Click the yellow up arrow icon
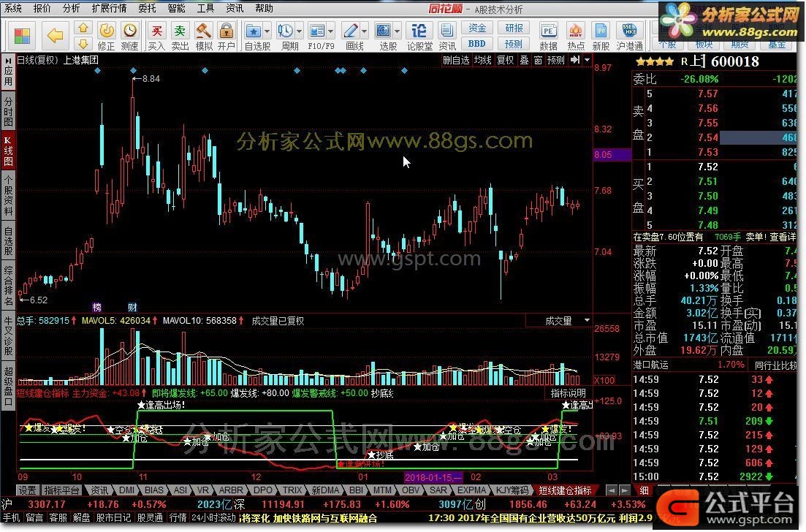This screenshot has height=532, width=806. click(x=83, y=28)
